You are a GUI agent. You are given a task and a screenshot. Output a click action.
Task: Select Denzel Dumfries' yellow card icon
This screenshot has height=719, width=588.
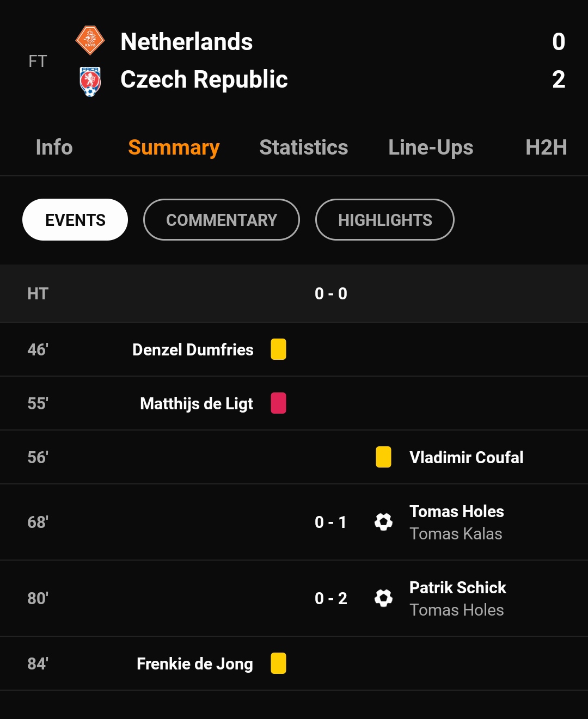pyautogui.click(x=278, y=349)
